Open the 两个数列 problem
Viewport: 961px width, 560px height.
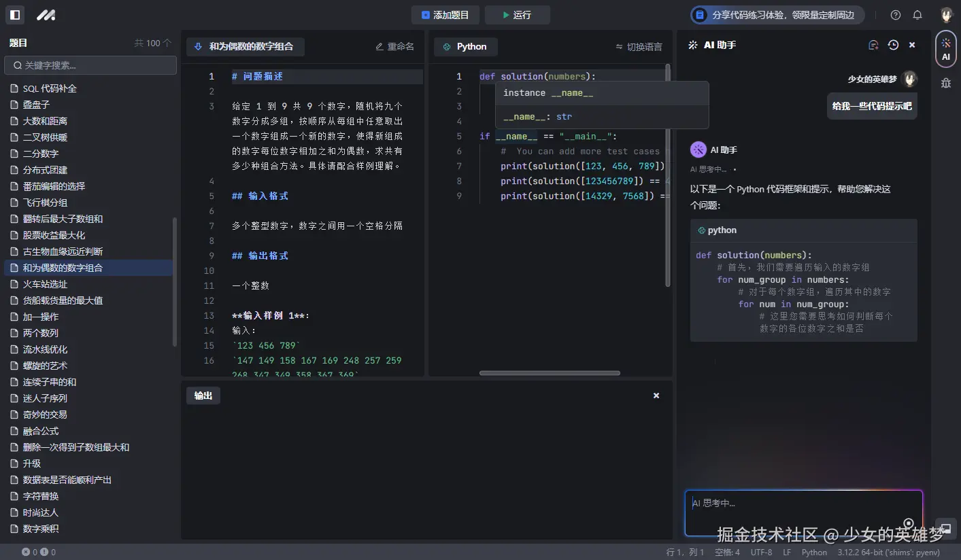(x=88, y=333)
